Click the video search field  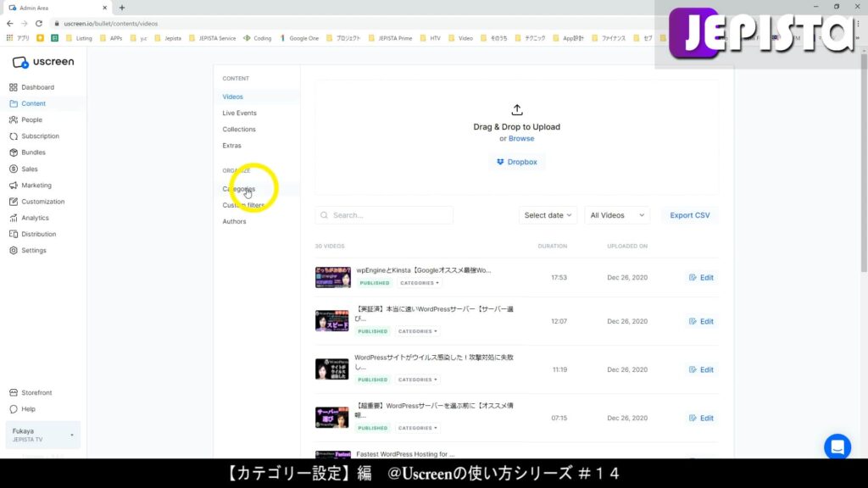pyautogui.click(x=384, y=215)
